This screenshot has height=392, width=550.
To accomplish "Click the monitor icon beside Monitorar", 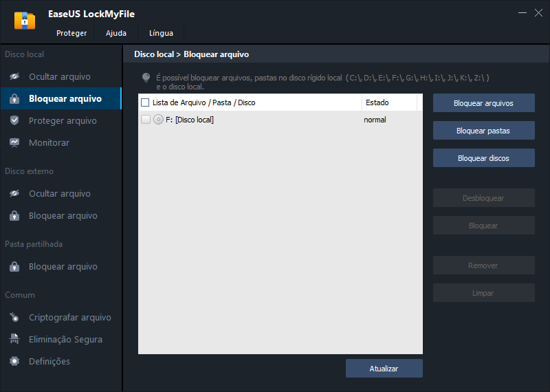I will [14, 143].
